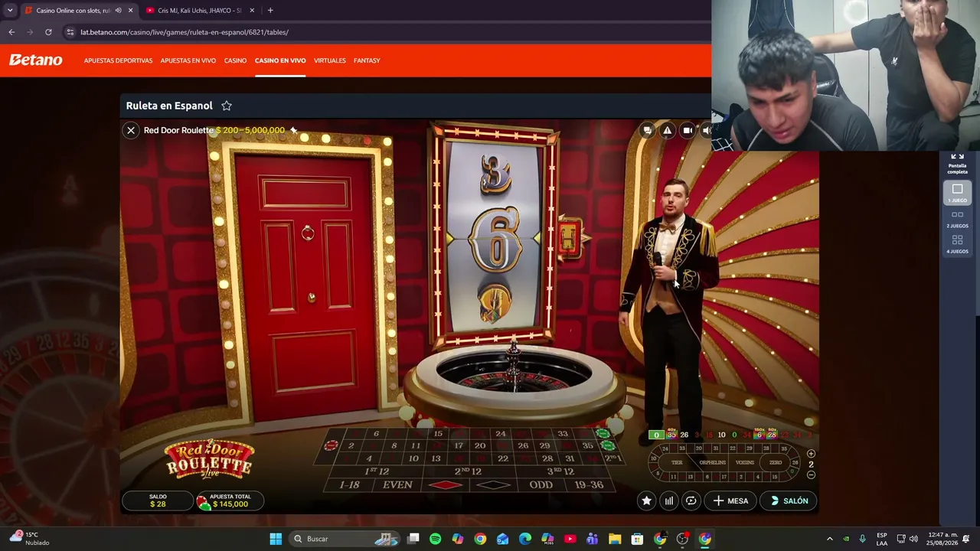Place bet on ODD

click(x=541, y=485)
